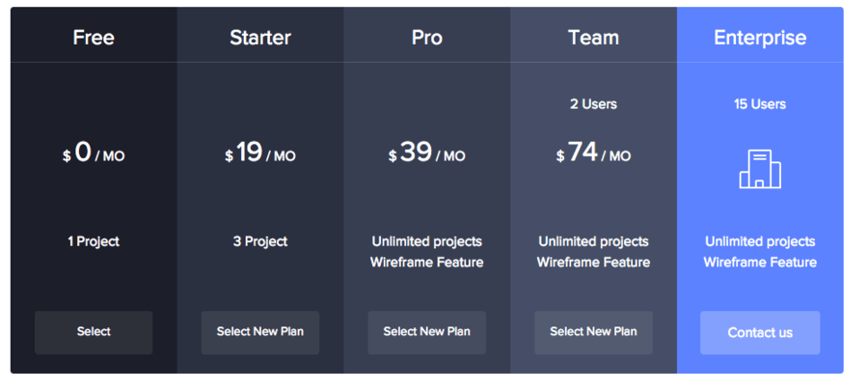Select the Pro plan header
Viewport: 868px width, 391px height.
427,38
